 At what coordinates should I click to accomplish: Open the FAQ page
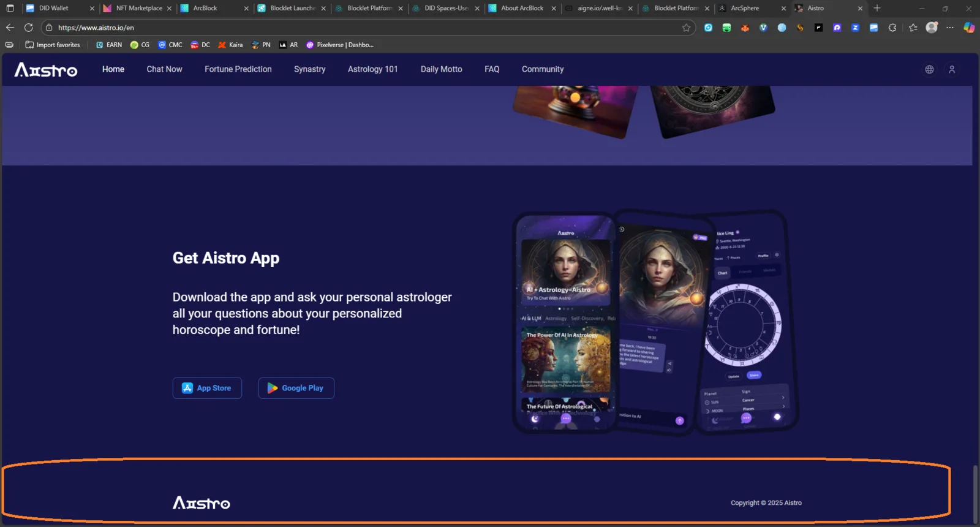[x=492, y=69]
